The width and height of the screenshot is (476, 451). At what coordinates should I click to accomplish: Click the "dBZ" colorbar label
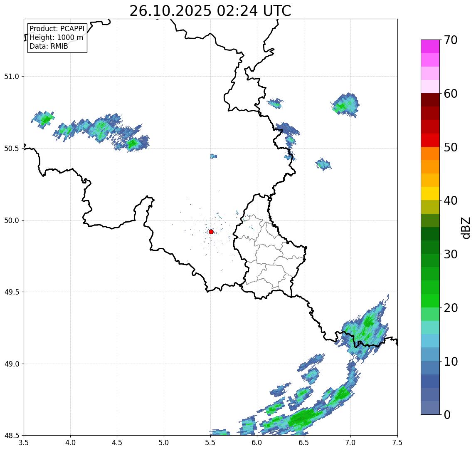coord(466,228)
